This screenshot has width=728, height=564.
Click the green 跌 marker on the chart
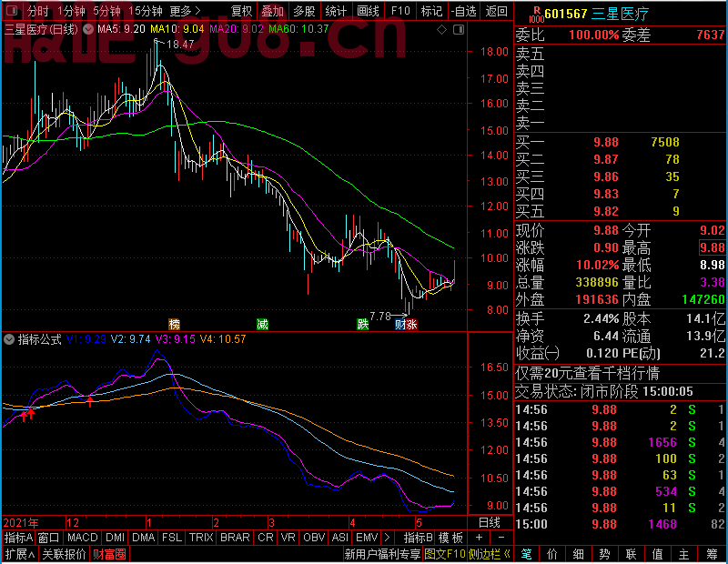click(x=362, y=324)
